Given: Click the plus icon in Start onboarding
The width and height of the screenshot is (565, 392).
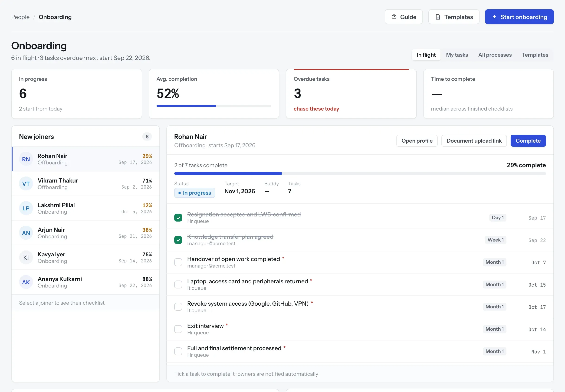Looking at the screenshot, I should coord(494,17).
